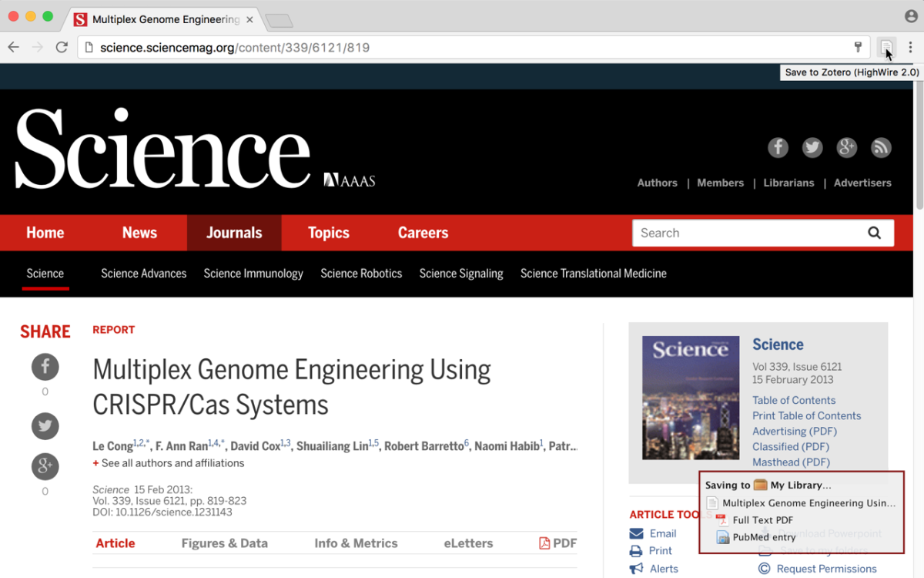Click the Save to Zotero toolbar icon
The image size is (924, 578).
[886, 48]
